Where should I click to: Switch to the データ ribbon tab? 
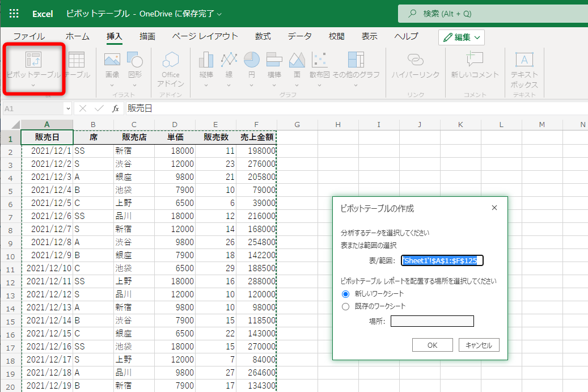click(x=299, y=36)
